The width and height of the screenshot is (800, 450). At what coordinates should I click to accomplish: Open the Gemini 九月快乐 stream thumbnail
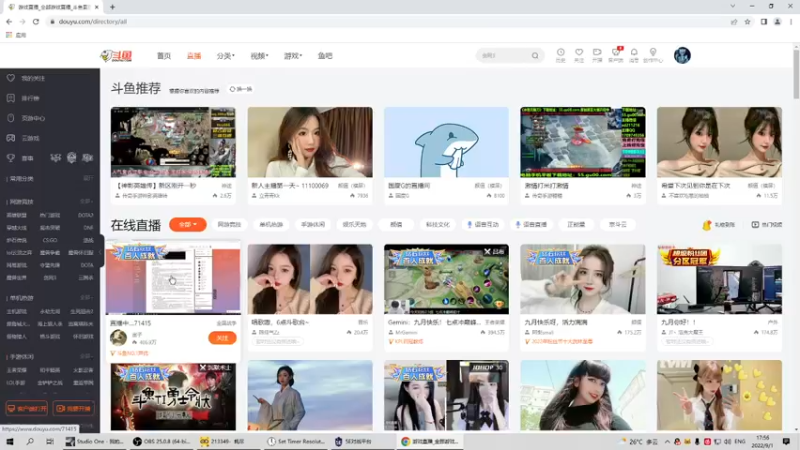coord(446,279)
